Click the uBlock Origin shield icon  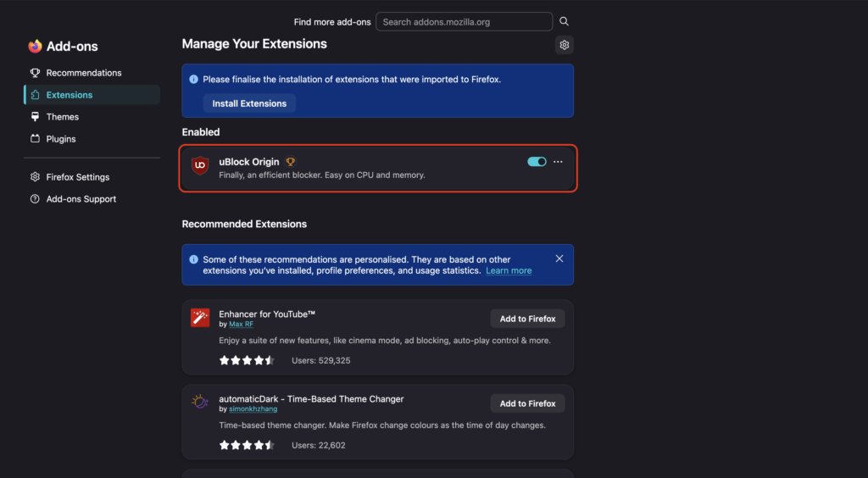[200, 165]
